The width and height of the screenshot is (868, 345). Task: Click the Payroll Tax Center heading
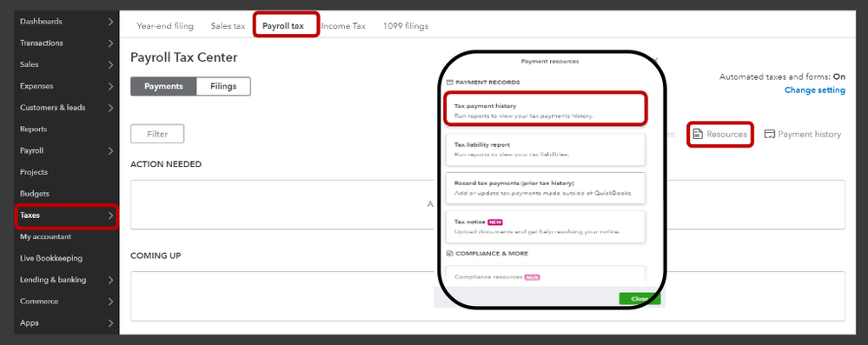[184, 57]
